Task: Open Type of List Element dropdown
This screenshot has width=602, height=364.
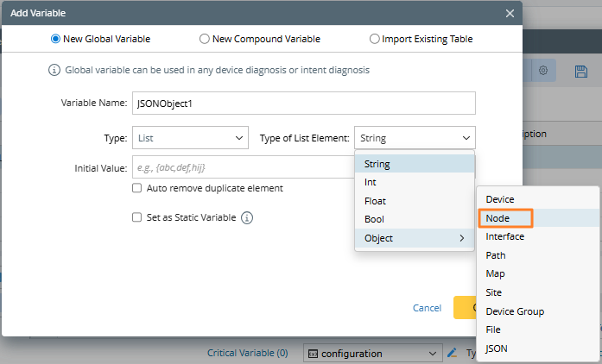Action: [x=415, y=137]
